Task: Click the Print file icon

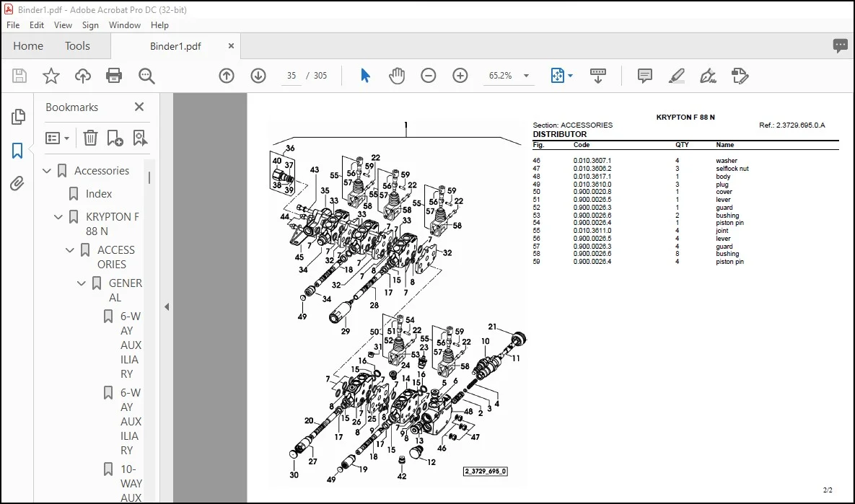Action: 114,76
